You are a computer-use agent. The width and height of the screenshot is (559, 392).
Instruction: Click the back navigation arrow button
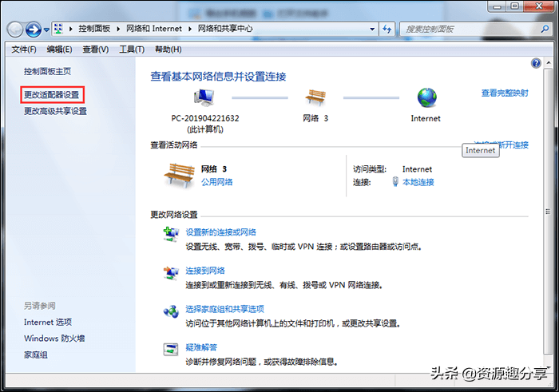[15, 30]
